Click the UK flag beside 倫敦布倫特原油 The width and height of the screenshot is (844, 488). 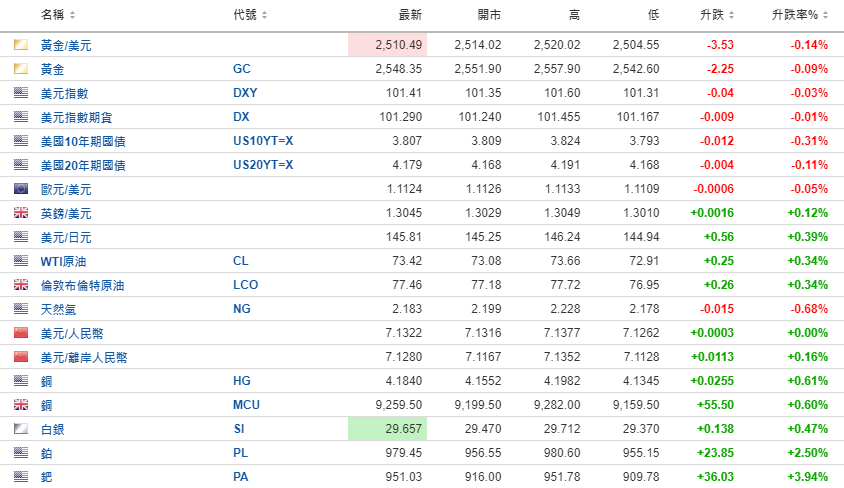click(21, 285)
